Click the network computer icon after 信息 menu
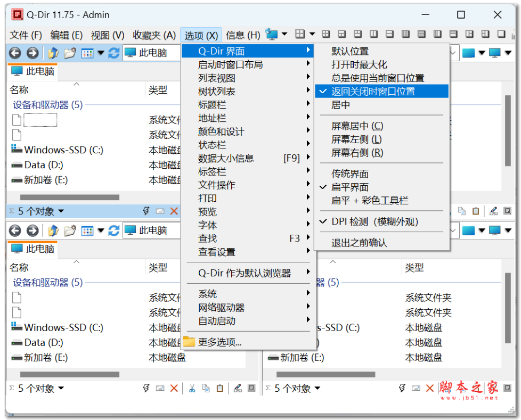The width and height of the screenshot is (521, 420). 272,34
